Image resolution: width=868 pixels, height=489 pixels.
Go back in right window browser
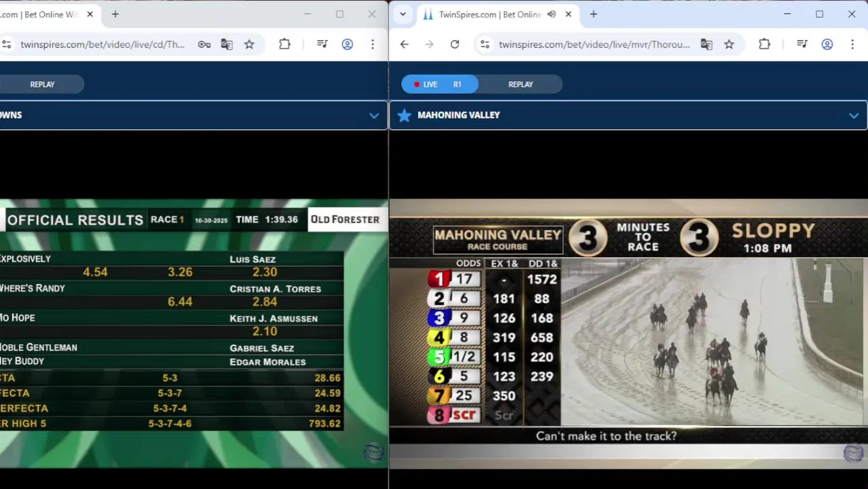click(404, 44)
